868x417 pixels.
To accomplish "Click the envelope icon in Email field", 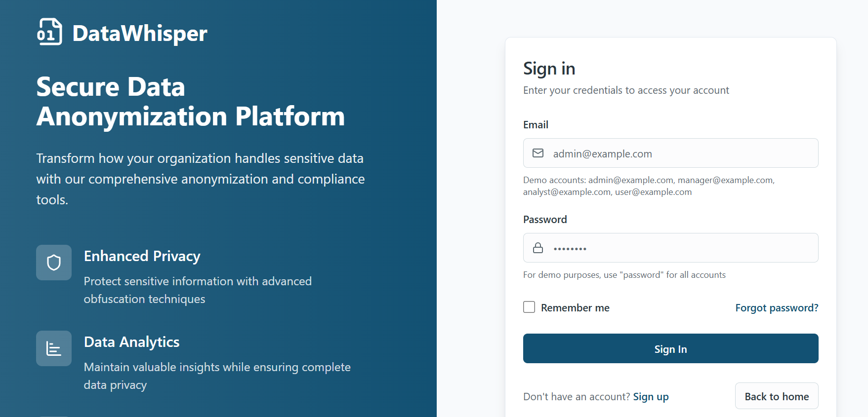I will [x=538, y=153].
